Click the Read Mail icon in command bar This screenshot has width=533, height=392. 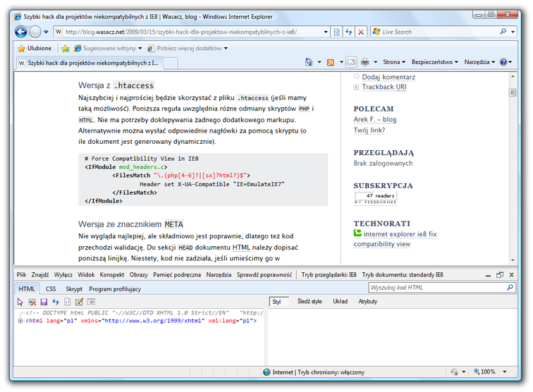351,62
